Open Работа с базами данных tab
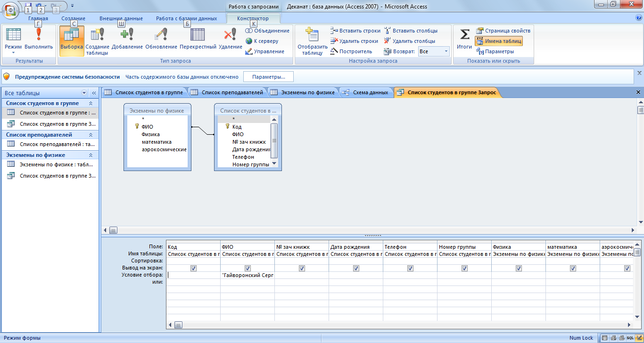 (187, 18)
